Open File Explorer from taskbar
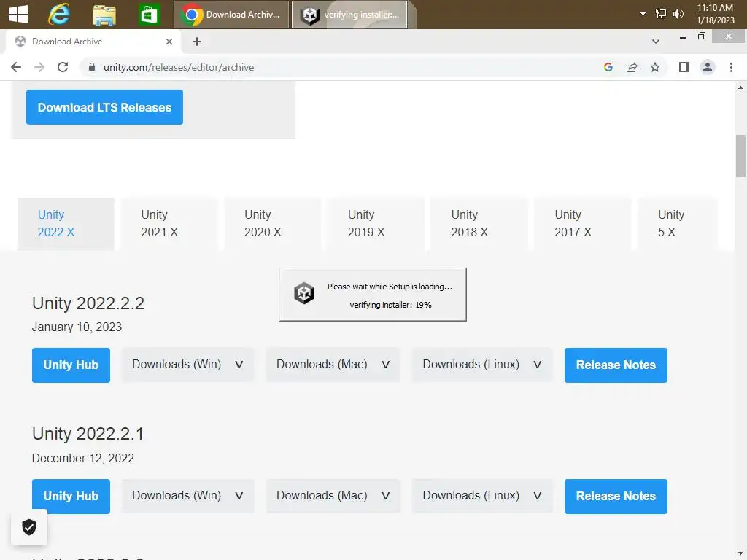 [104, 15]
